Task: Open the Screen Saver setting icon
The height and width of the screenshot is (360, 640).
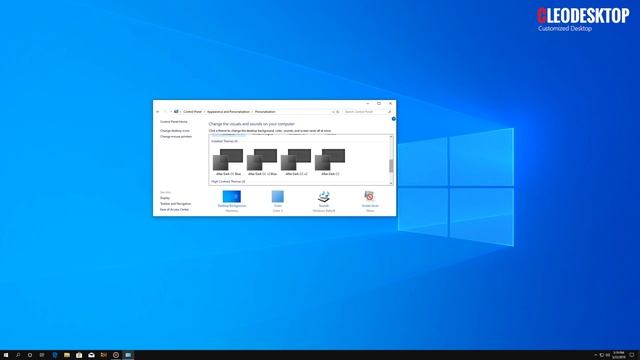Action: (369, 196)
